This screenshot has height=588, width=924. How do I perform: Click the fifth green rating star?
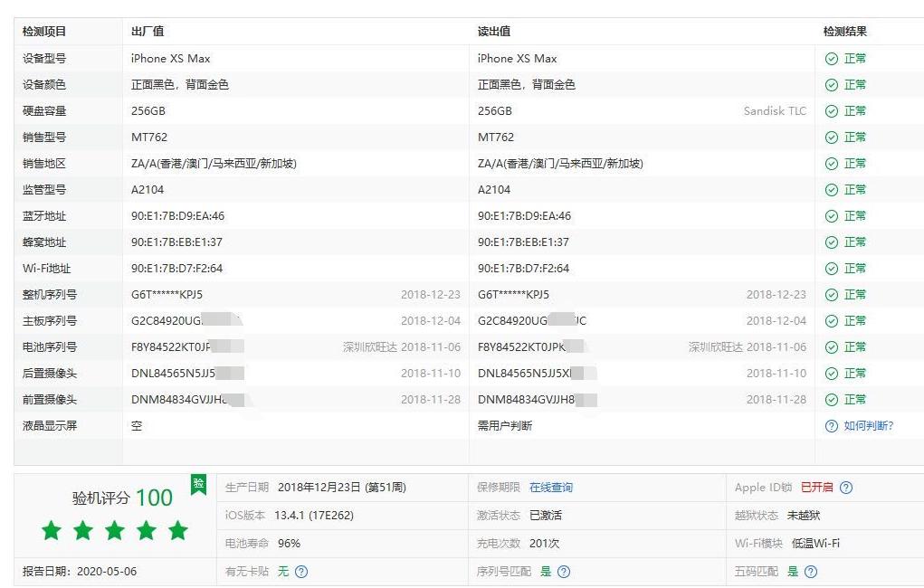(178, 531)
